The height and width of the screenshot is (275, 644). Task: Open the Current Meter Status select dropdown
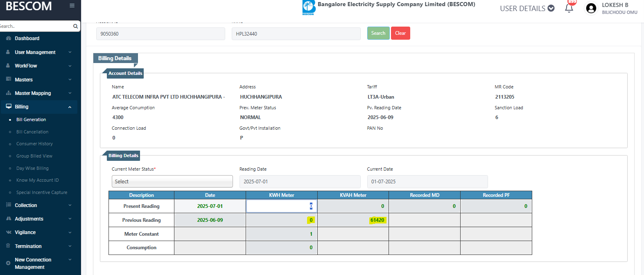click(172, 181)
